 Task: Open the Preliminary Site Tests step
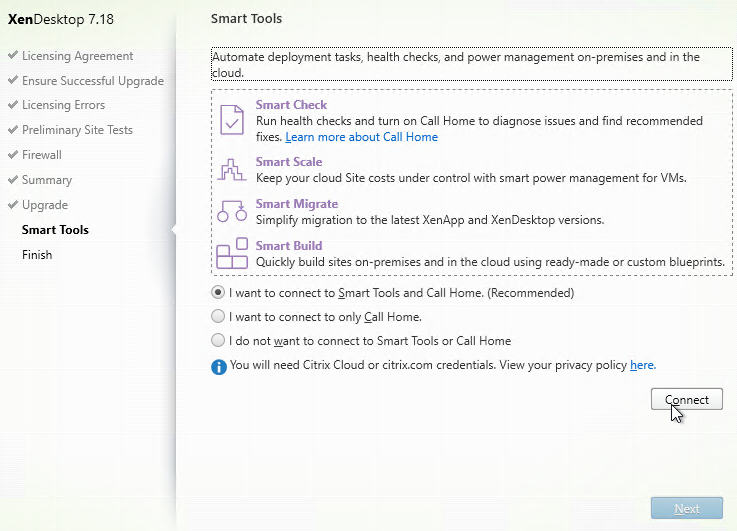[x=78, y=130]
